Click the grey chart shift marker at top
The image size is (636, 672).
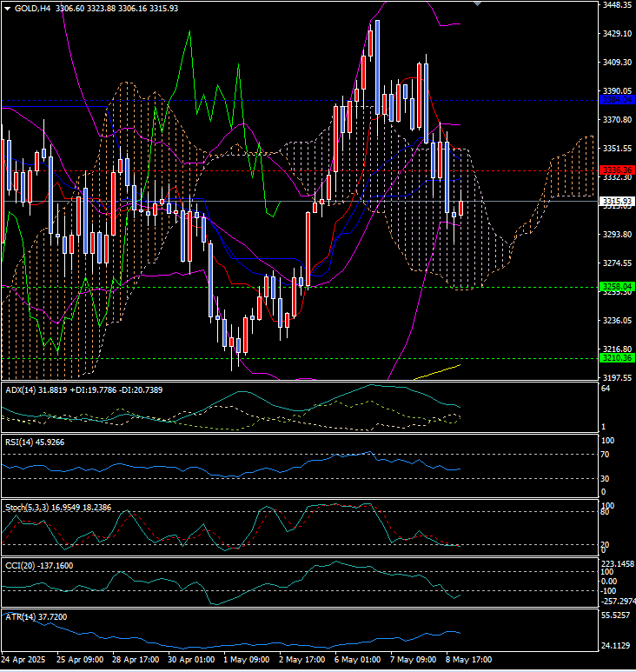tap(478, 3)
